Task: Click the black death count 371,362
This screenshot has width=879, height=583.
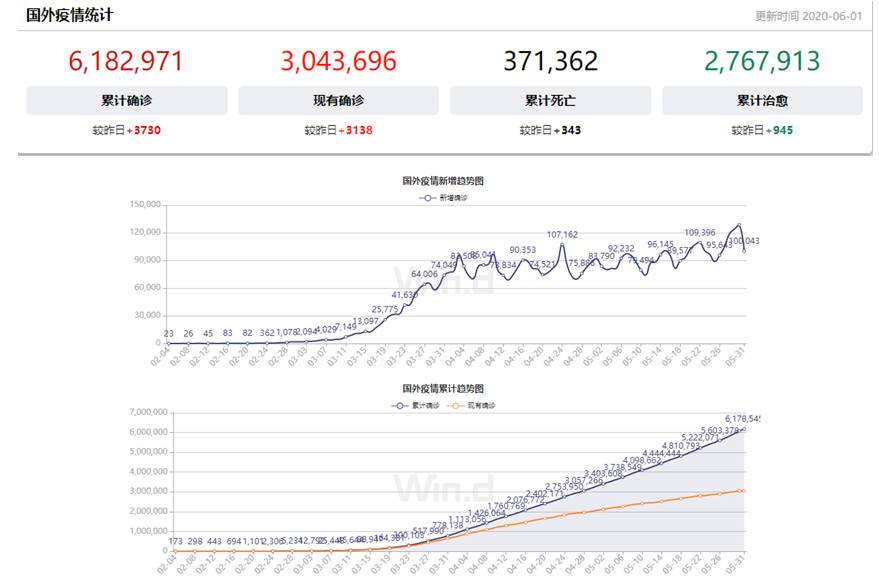Action: (550, 61)
